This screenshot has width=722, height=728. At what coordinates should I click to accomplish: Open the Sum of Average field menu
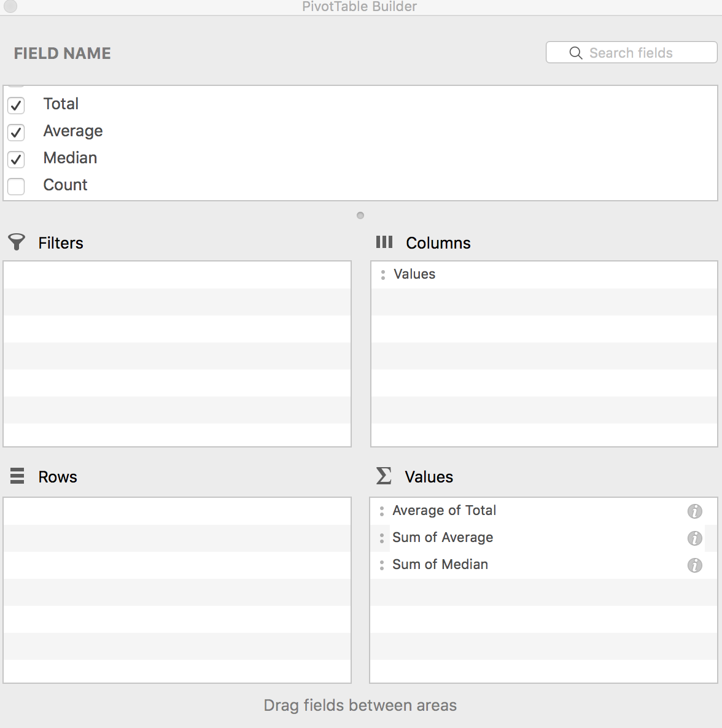443,537
